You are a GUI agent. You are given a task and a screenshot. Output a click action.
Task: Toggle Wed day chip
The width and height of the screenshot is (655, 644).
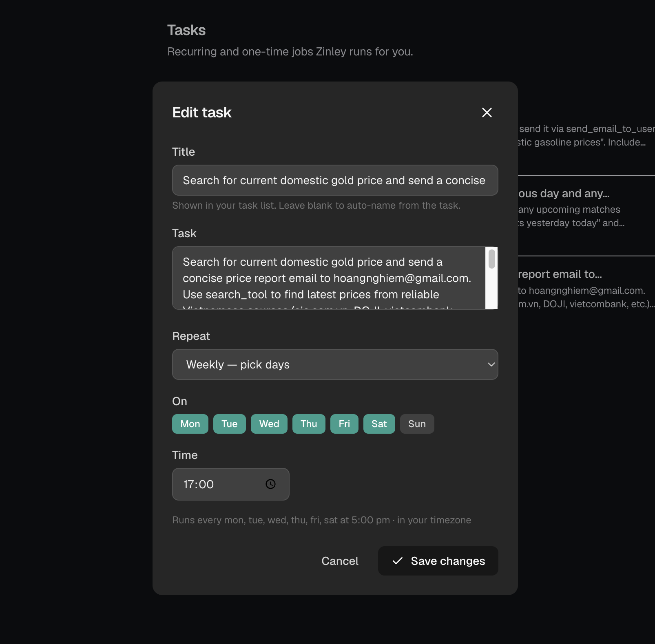click(x=269, y=424)
